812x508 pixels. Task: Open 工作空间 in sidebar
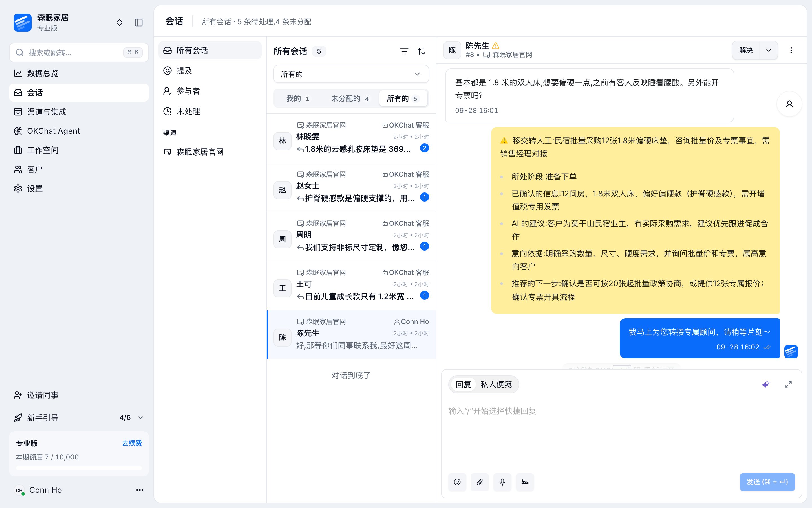[79, 150]
